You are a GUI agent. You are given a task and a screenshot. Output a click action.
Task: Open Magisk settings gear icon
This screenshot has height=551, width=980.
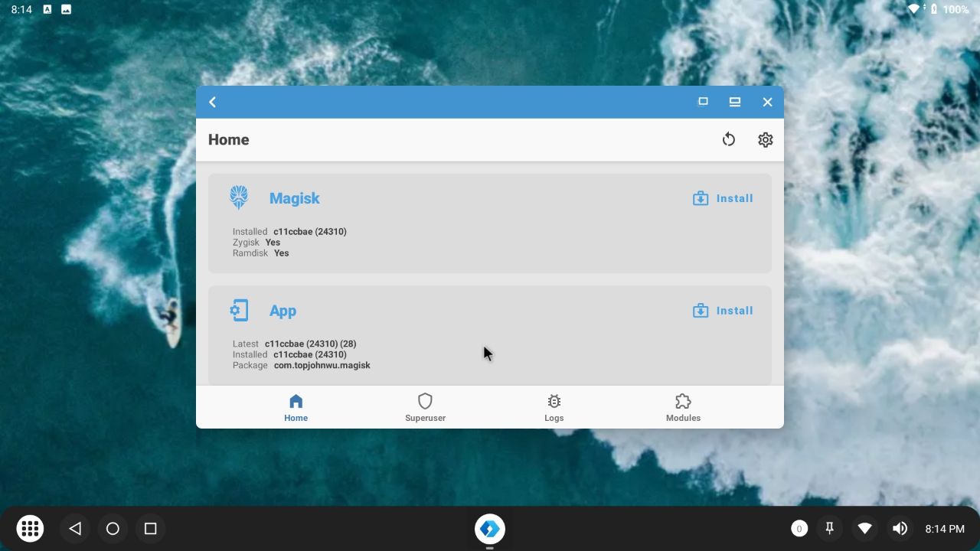pos(766,139)
